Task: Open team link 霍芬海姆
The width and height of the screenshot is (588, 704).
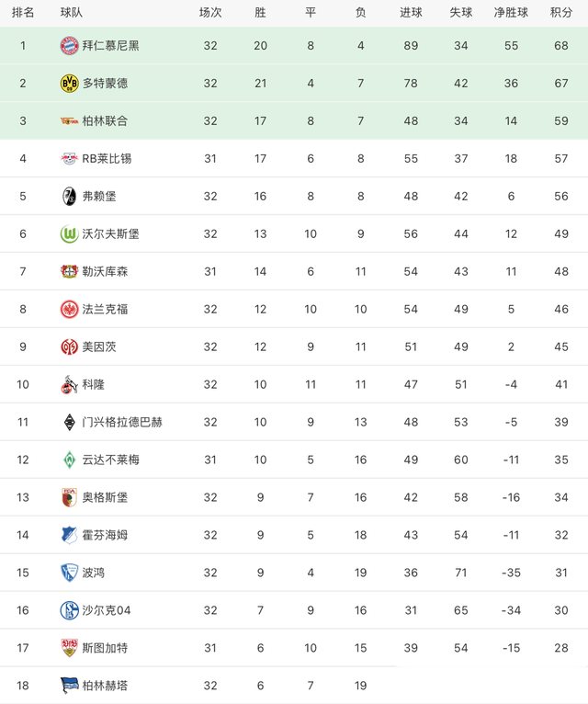Action: point(105,535)
